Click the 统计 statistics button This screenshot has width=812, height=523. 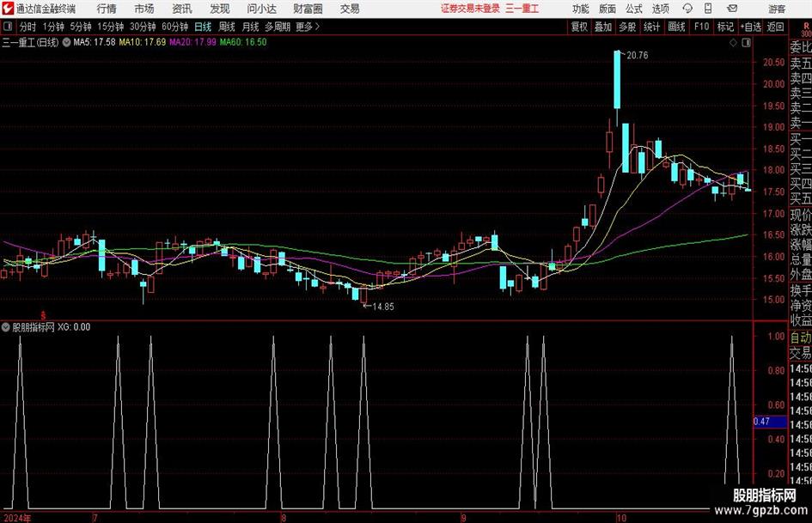651,27
